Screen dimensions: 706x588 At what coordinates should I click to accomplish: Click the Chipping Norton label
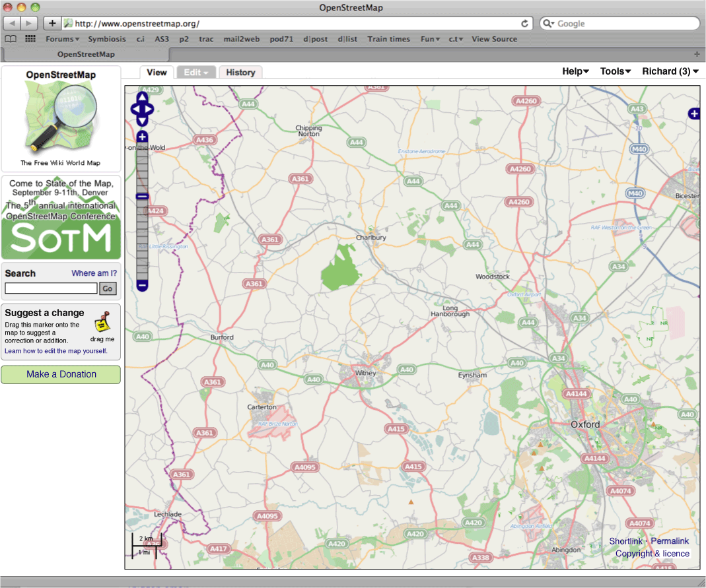pos(308,131)
